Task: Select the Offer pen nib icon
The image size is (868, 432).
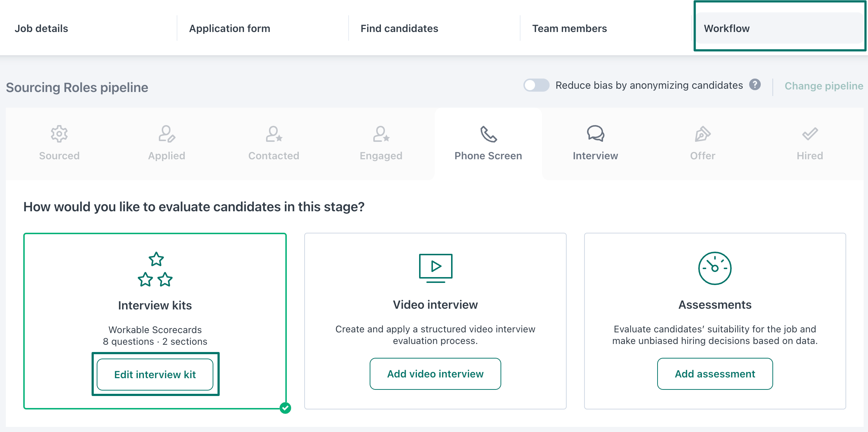Action: pyautogui.click(x=703, y=134)
